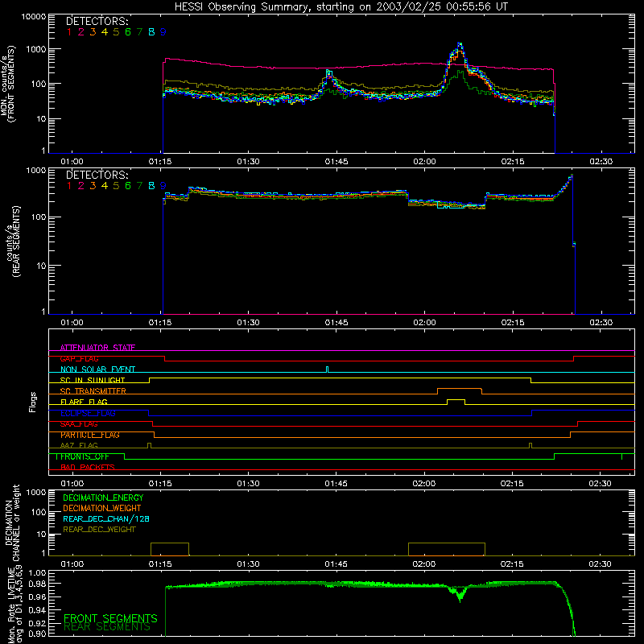Screen dimensions: 644x644
Task: Pick detector 2 in the rear segments legend
Action: 81,186
